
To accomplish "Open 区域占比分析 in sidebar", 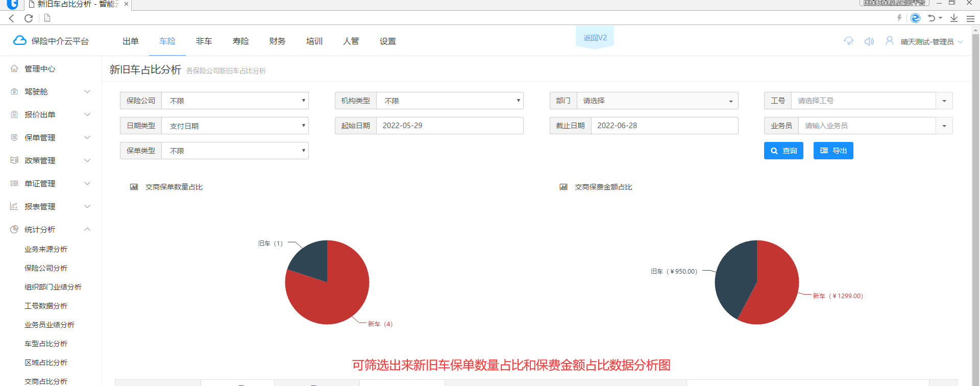I will 46,363.
